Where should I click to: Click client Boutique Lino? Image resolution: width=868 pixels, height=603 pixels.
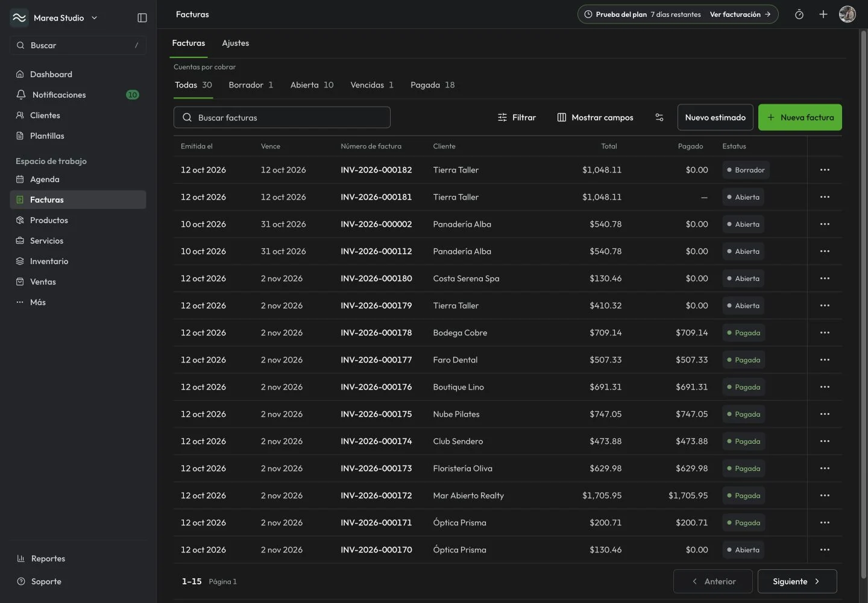(x=458, y=387)
